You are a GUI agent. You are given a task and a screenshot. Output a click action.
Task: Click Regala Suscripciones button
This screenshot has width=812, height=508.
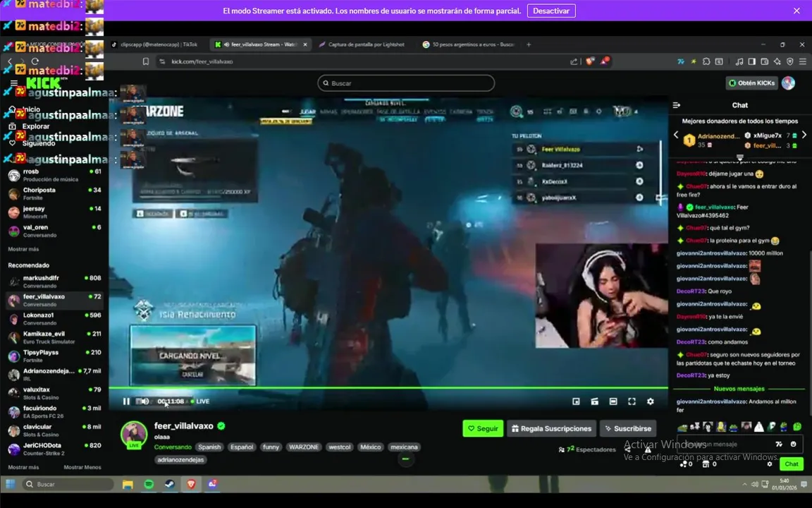551,429
